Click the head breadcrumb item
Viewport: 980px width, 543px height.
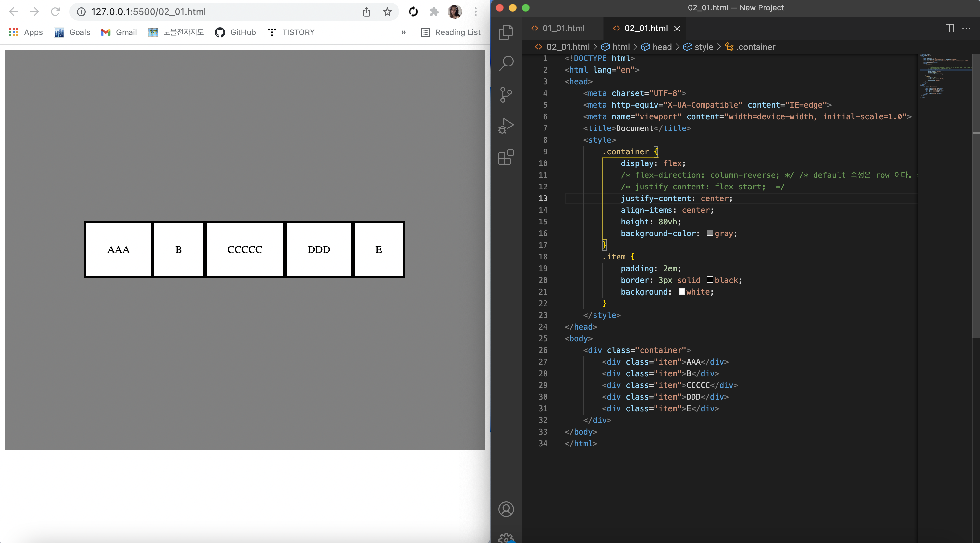tap(662, 47)
